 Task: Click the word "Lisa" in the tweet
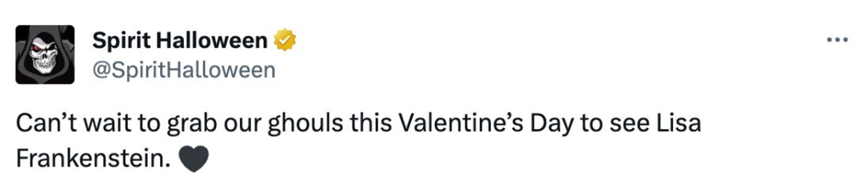click(x=678, y=123)
